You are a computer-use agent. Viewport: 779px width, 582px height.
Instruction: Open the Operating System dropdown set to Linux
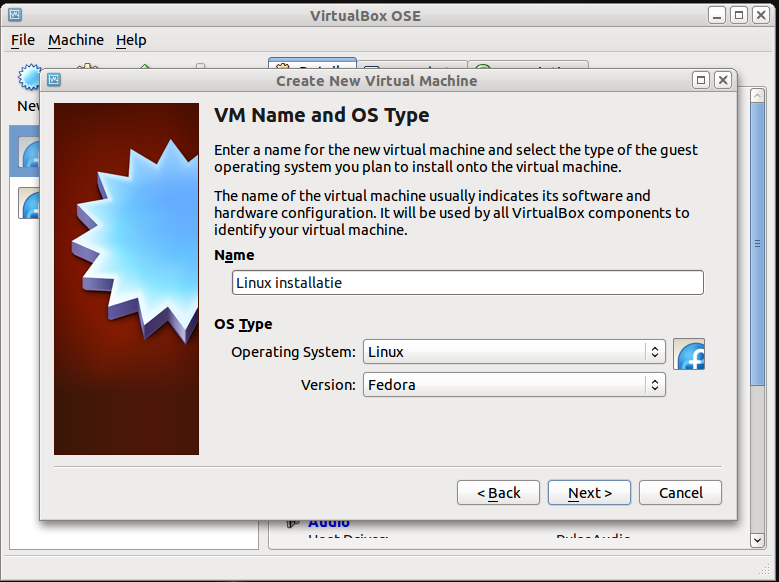point(514,352)
